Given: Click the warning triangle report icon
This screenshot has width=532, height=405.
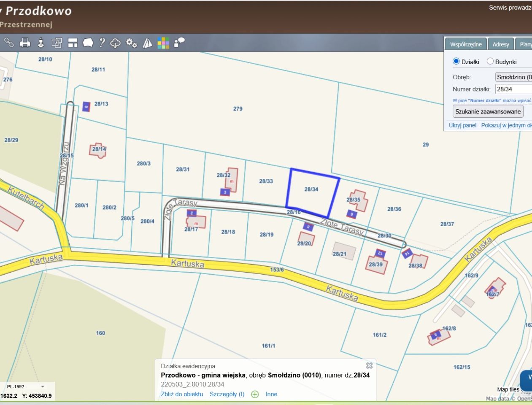Looking at the screenshot, I should [147, 43].
